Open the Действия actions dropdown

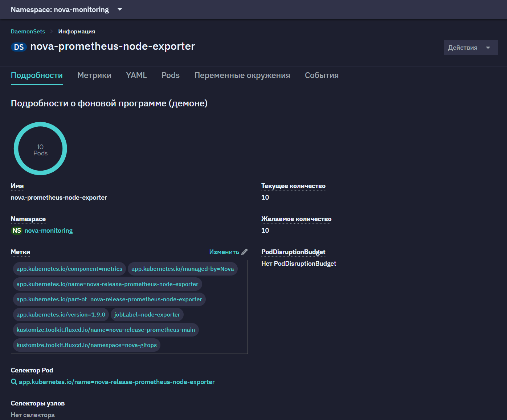(471, 48)
